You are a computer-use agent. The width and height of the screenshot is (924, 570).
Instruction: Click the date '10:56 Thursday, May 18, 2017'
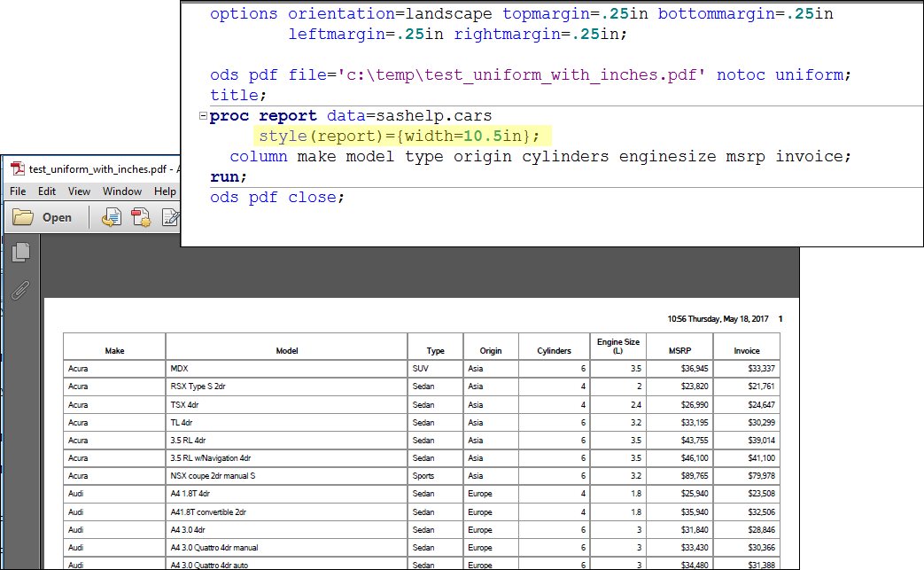(x=718, y=319)
